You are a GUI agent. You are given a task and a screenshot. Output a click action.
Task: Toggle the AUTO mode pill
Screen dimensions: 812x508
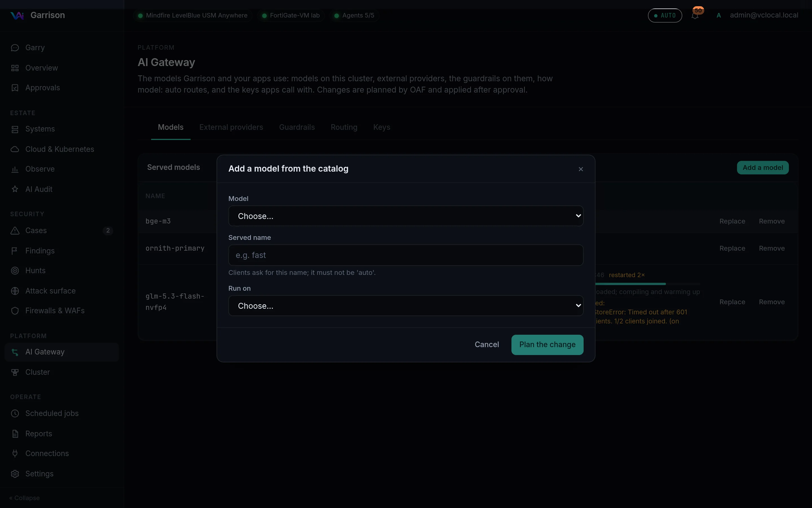coord(665,16)
